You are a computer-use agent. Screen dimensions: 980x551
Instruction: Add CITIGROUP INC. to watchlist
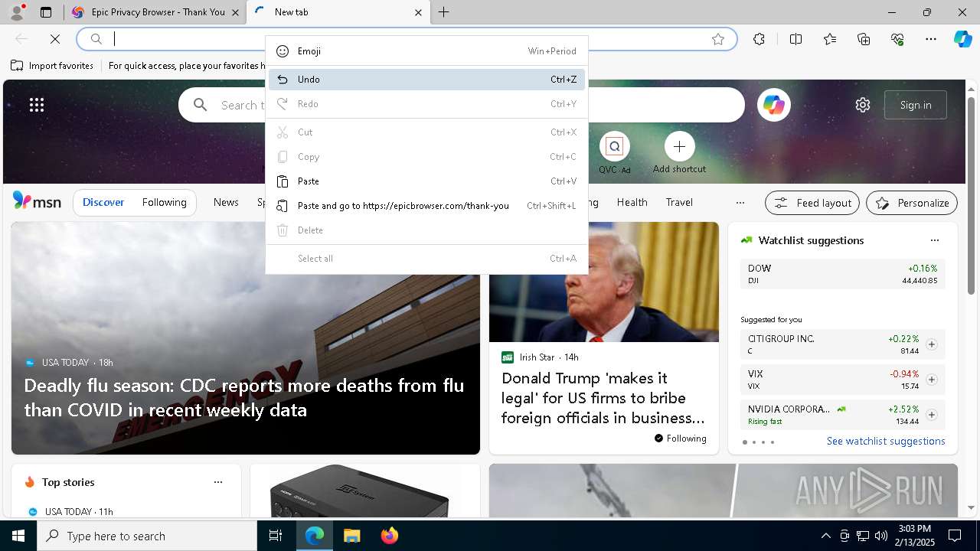(932, 344)
